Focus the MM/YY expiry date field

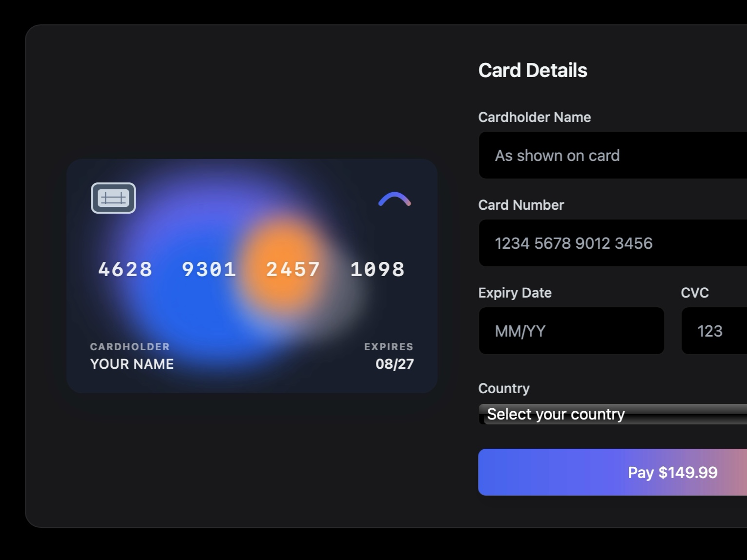pyautogui.click(x=571, y=331)
